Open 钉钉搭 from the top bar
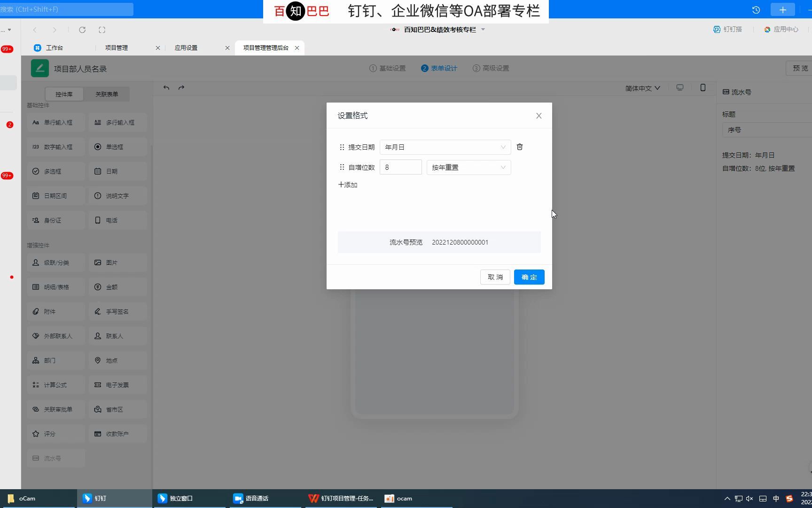This screenshot has height=508, width=812. point(727,29)
